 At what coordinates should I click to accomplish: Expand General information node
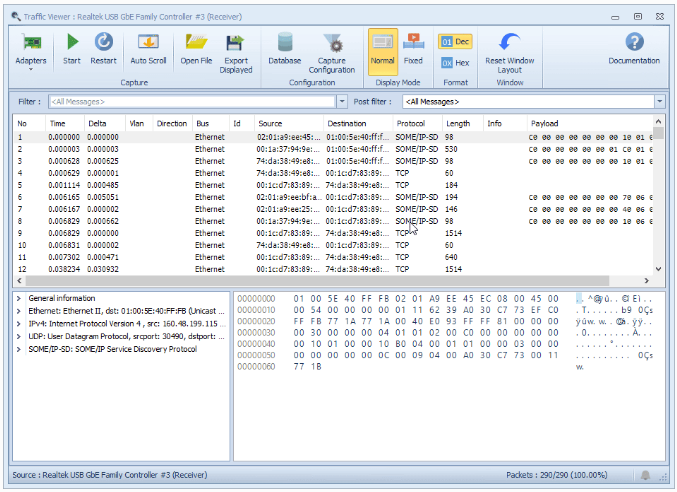(x=19, y=298)
